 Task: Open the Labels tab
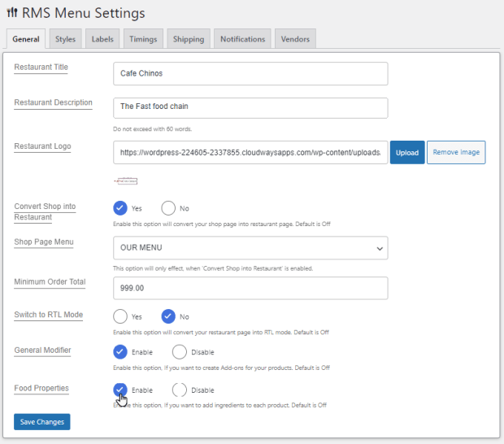tap(102, 39)
